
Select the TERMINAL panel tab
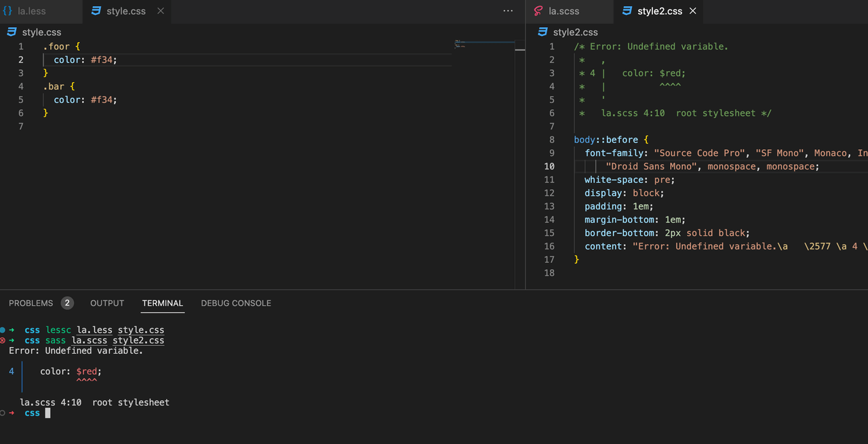pyautogui.click(x=163, y=303)
